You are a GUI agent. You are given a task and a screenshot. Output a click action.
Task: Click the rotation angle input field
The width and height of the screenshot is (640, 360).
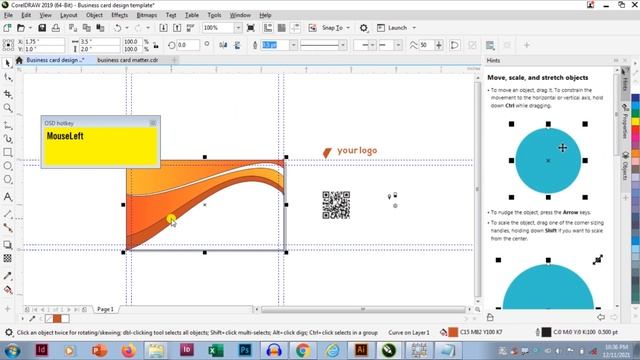[x=188, y=45]
